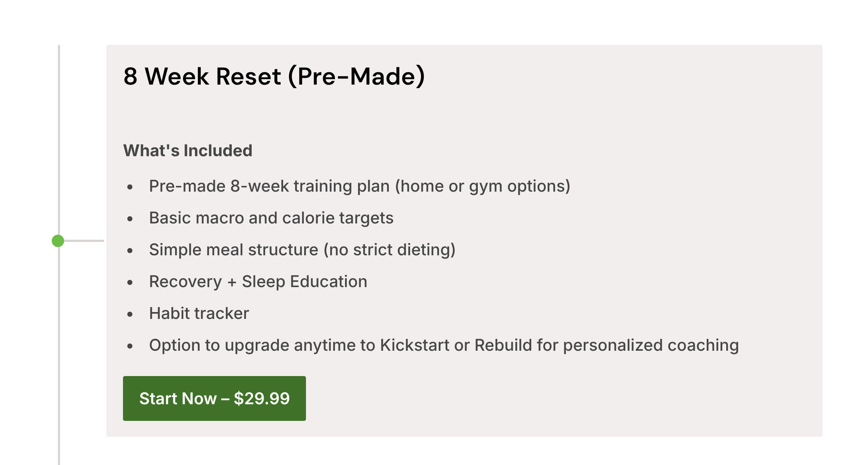868x465 pixels.
Task: Click the 8 Week Reset (Pre-Made) heading
Action: coord(274,76)
